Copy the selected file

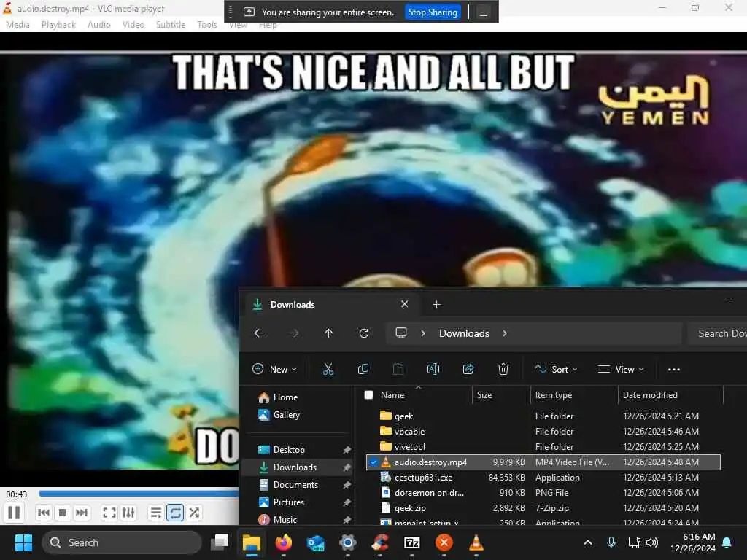[x=363, y=370]
